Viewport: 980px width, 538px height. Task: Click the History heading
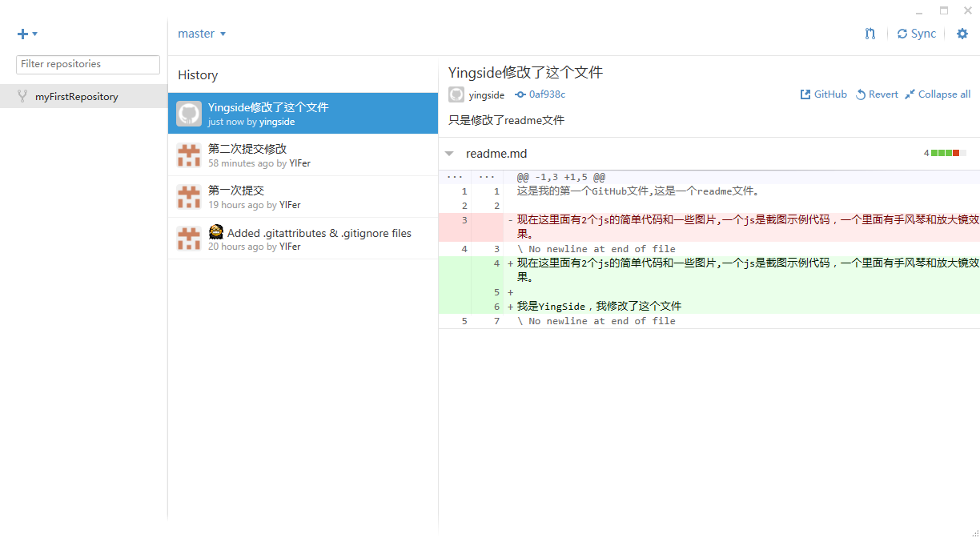click(x=198, y=75)
